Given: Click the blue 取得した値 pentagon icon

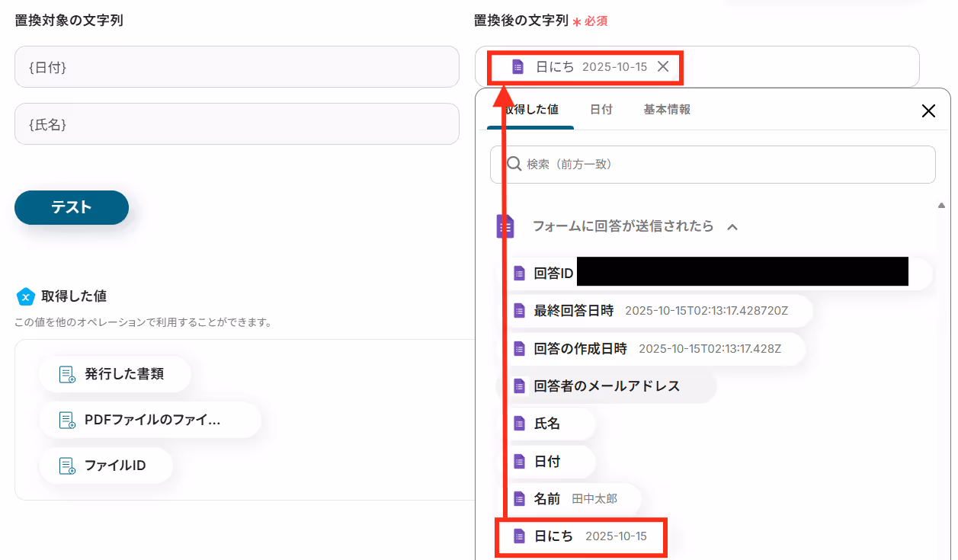Looking at the screenshot, I should click(x=26, y=296).
